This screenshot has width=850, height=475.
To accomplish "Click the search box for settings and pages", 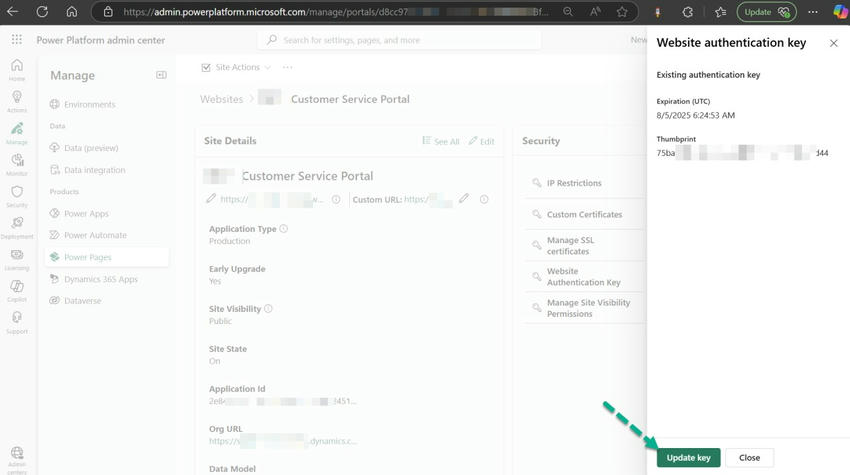I will 400,40.
